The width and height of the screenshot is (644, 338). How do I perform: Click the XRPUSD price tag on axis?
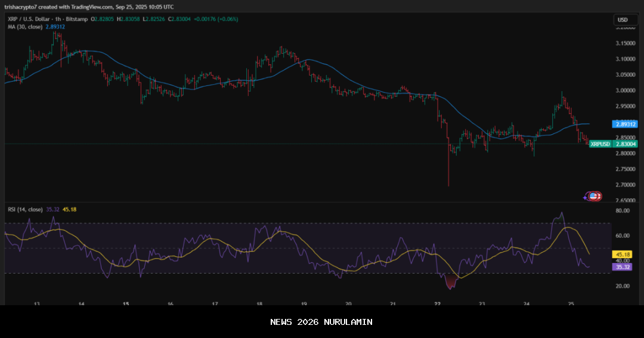(x=600, y=144)
